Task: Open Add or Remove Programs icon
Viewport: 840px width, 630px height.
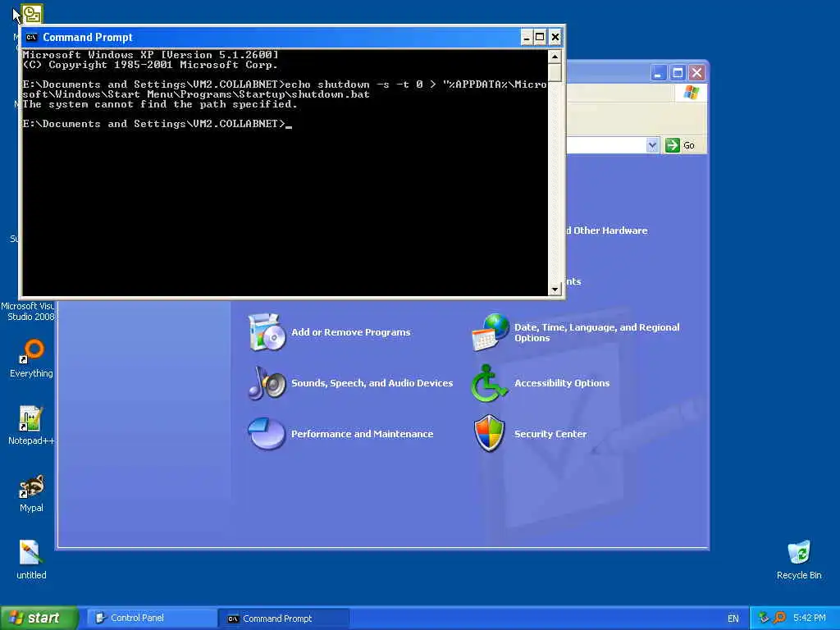Action: click(x=267, y=332)
